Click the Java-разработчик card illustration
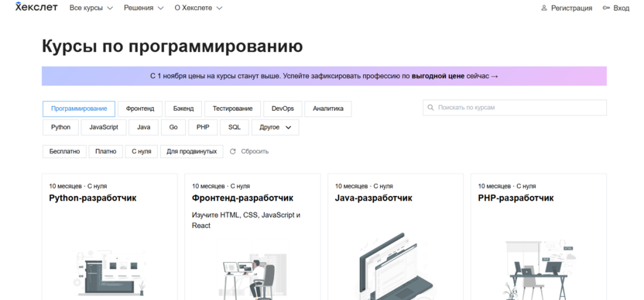This screenshot has width=644, height=300. point(396,267)
